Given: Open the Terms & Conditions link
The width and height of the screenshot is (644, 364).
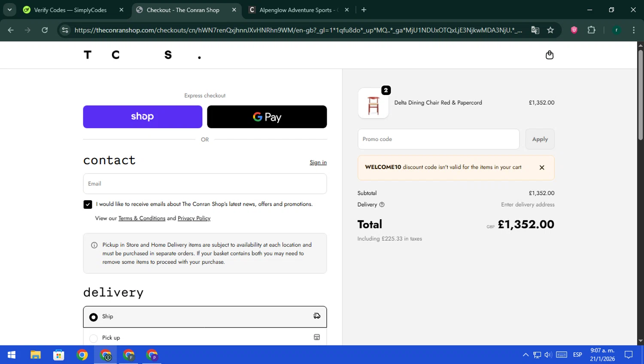Looking at the screenshot, I should click(142, 218).
